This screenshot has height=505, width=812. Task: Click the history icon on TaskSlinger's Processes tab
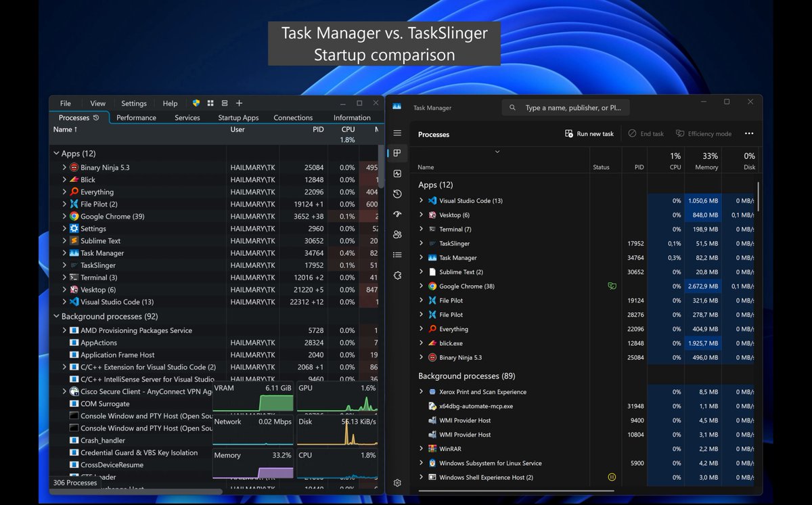[96, 117]
